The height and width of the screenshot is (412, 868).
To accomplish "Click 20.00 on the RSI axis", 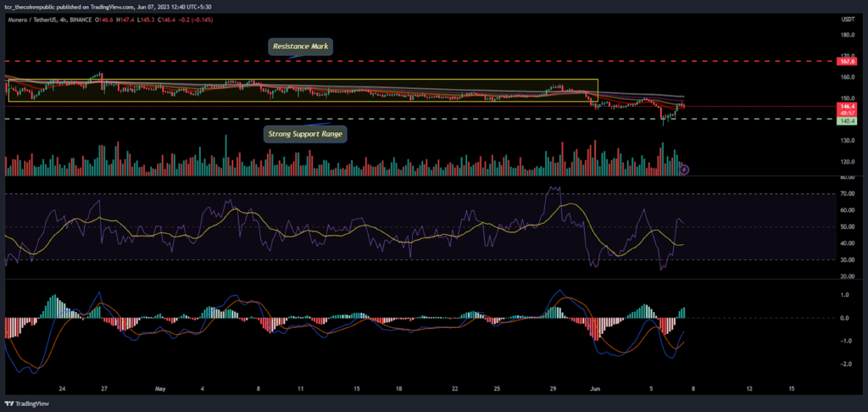I will pyautogui.click(x=848, y=276).
